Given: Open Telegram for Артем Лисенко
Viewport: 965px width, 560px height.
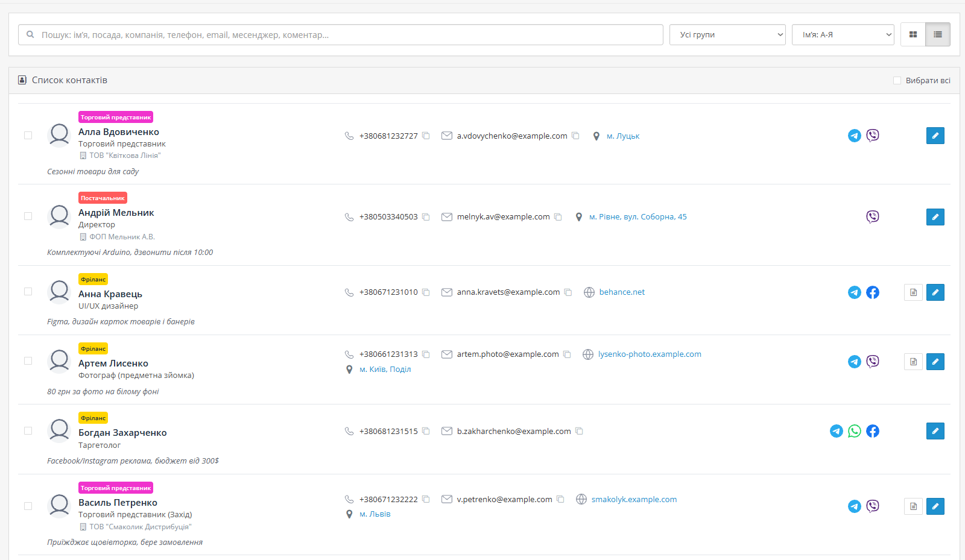Looking at the screenshot, I should (x=855, y=362).
